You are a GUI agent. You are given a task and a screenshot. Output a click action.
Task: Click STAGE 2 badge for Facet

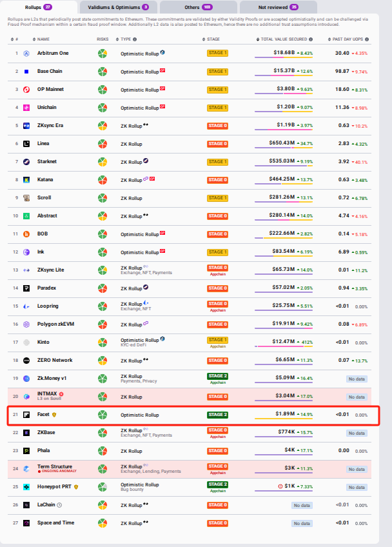218,415
